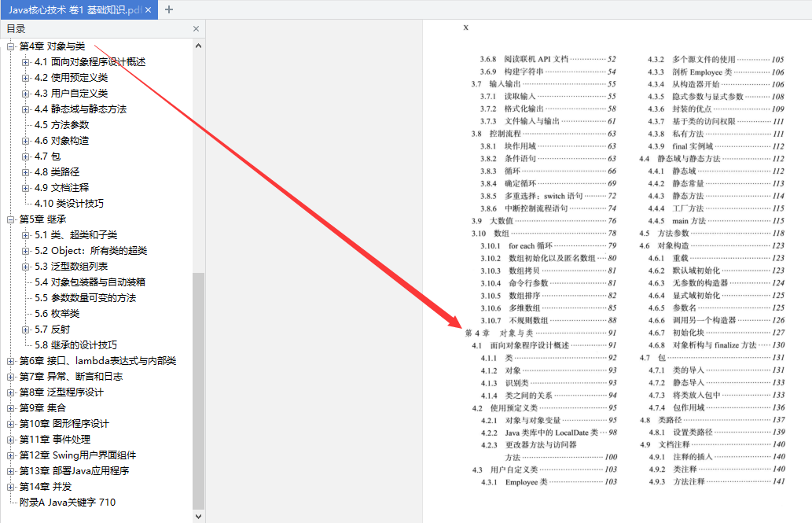Click the bookmarks panel scroll-up arrow
Viewport: 812px width, 523px height.
(198, 46)
